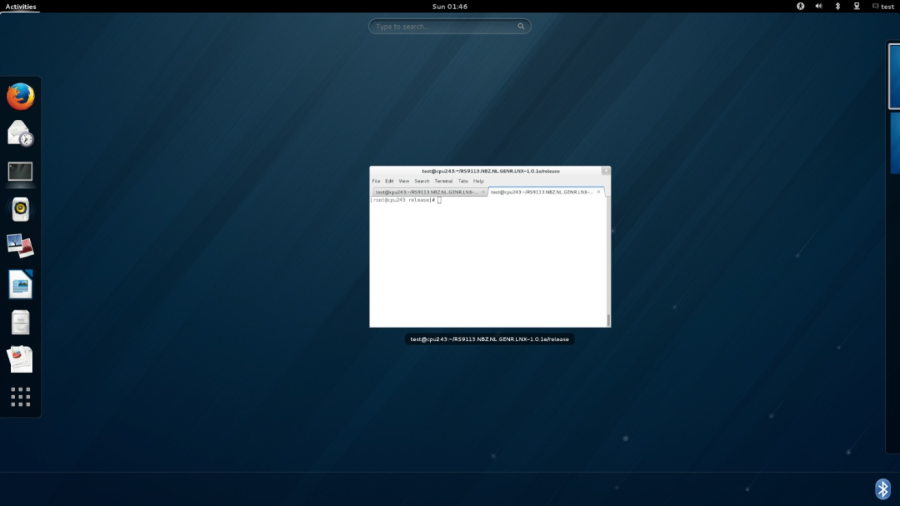Switch to the second workspace thumbnail
This screenshot has height=506, width=900.
[x=894, y=143]
